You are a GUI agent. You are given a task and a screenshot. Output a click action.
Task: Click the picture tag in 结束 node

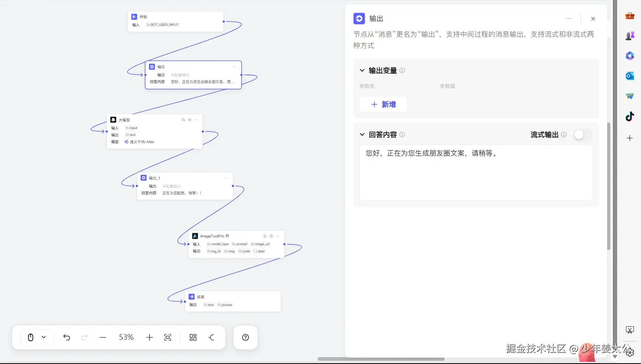pyautogui.click(x=225, y=305)
